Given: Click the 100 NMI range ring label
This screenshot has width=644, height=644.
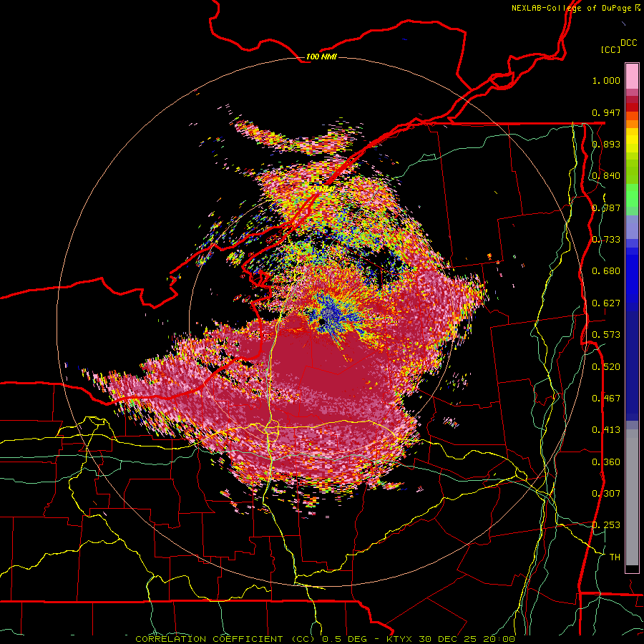Looking at the screenshot, I should 321,57.
